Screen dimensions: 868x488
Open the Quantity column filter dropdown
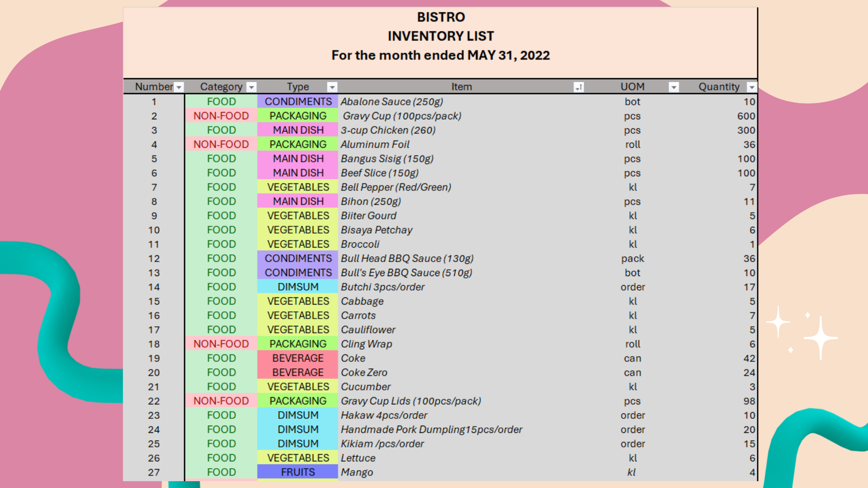(751, 87)
